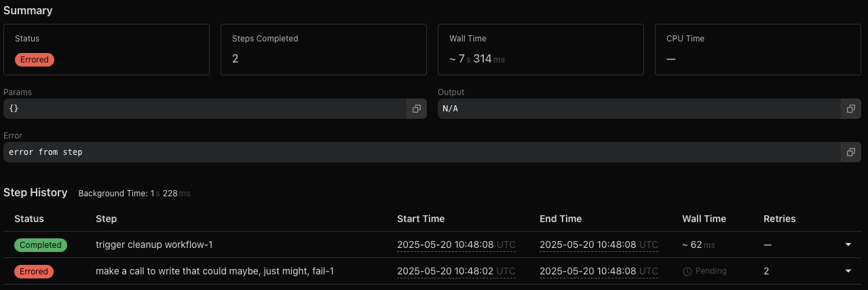Click the Retries column header
The image size is (868, 290).
(x=779, y=219)
